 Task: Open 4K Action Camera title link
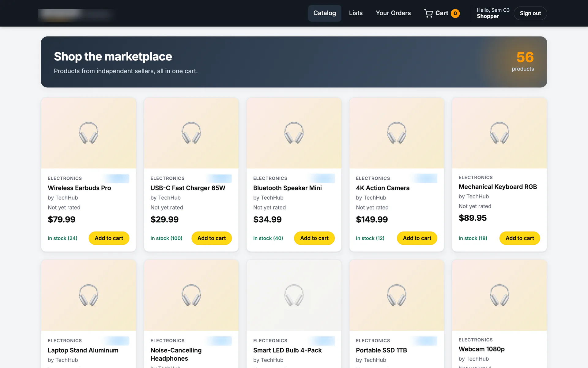(x=383, y=188)
